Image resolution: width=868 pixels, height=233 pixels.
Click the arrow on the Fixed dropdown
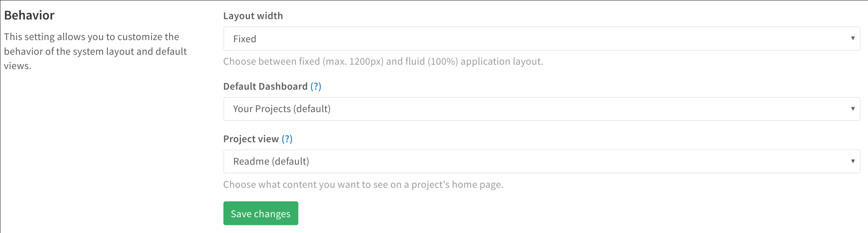pos(853,38)
